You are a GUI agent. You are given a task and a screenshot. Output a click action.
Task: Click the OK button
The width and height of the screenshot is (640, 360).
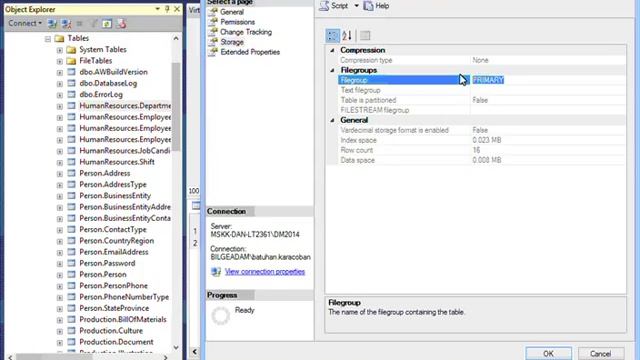(549, 353)
